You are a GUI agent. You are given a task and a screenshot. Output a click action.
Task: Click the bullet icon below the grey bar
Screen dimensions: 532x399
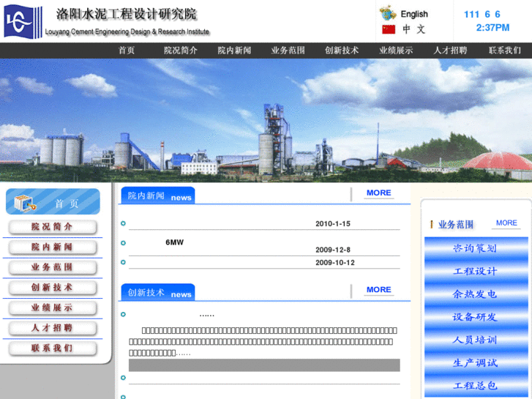123,378
